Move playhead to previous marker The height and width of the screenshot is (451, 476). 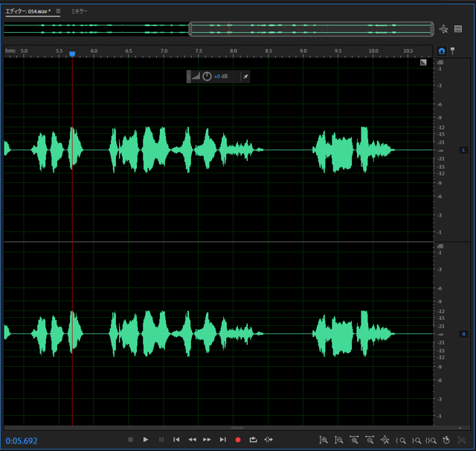(176, 439)
